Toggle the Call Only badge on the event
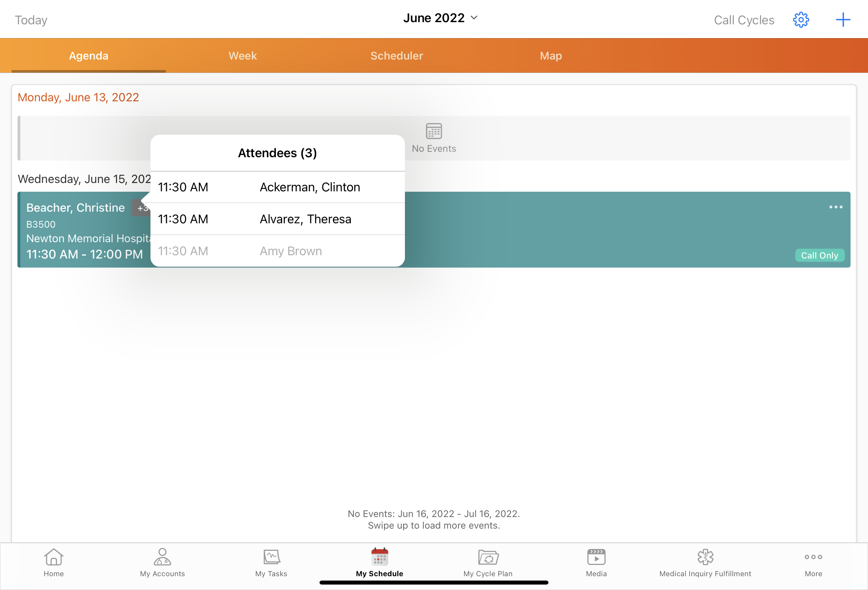 click(819, 255)
